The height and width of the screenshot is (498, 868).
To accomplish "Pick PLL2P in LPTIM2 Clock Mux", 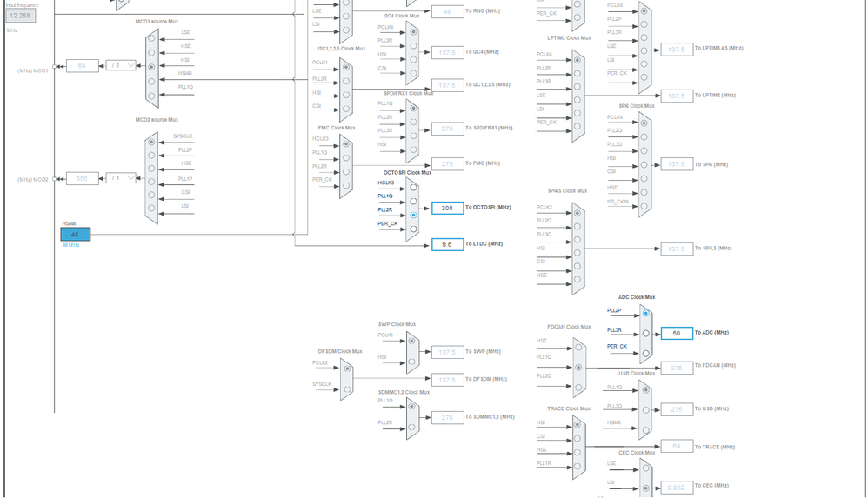I will point(578,73).
